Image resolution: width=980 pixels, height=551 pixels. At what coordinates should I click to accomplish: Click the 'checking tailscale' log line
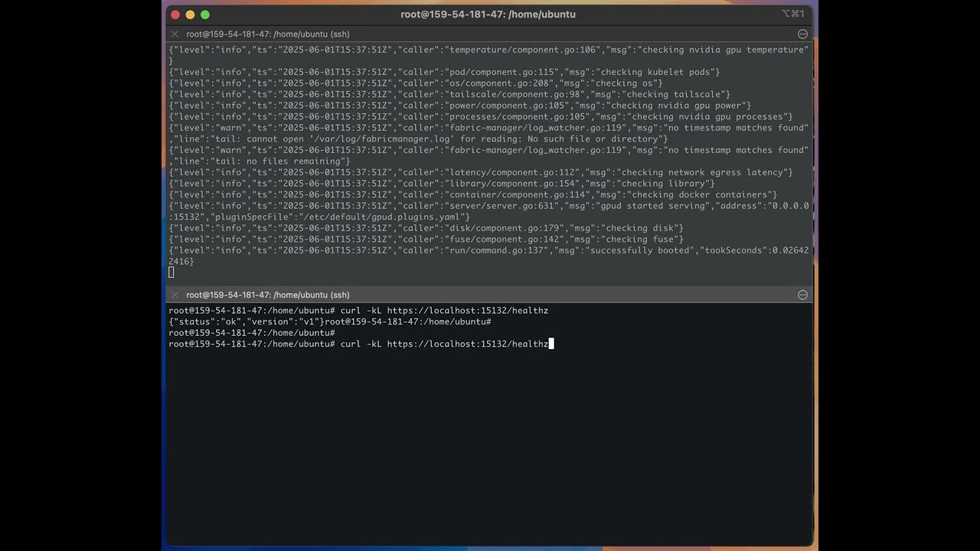[449, 94]
